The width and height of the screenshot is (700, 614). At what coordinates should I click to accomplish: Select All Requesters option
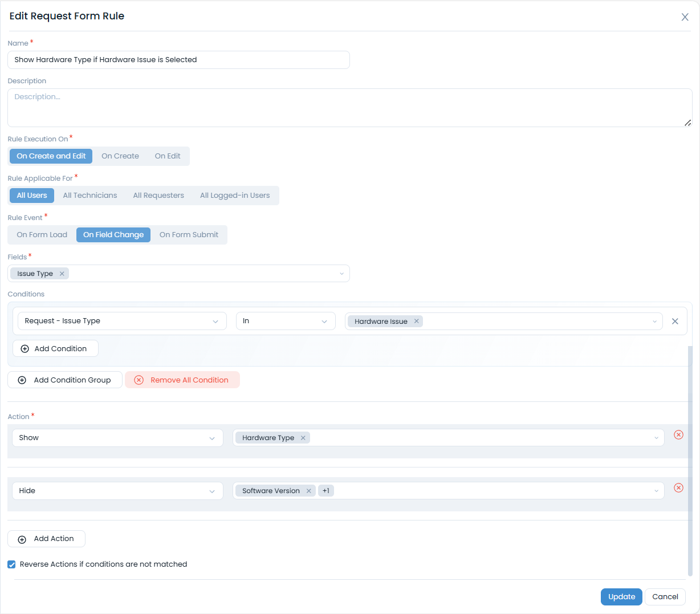coord(158,196)
